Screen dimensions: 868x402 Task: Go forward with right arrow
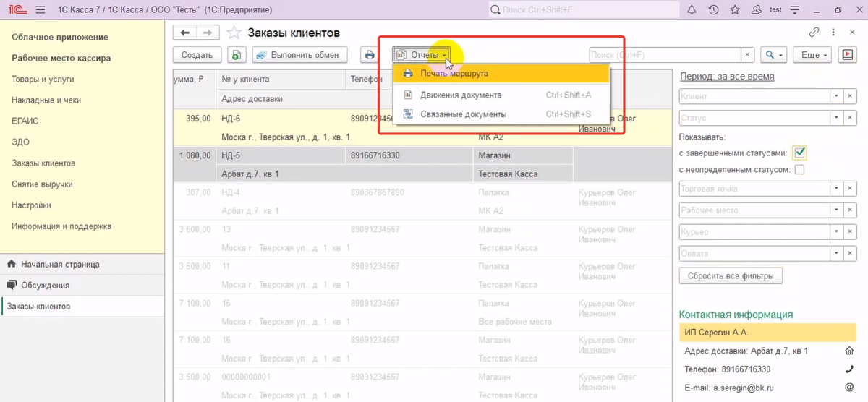click(x=208, y=33)
